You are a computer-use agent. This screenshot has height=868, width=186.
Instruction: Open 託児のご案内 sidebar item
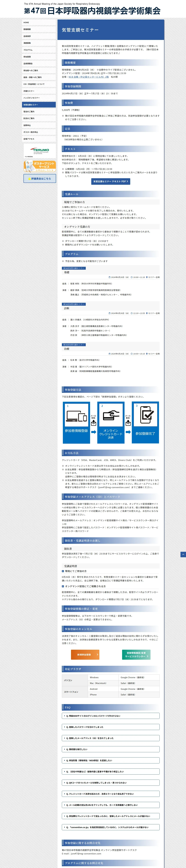[x=39, y=118]
